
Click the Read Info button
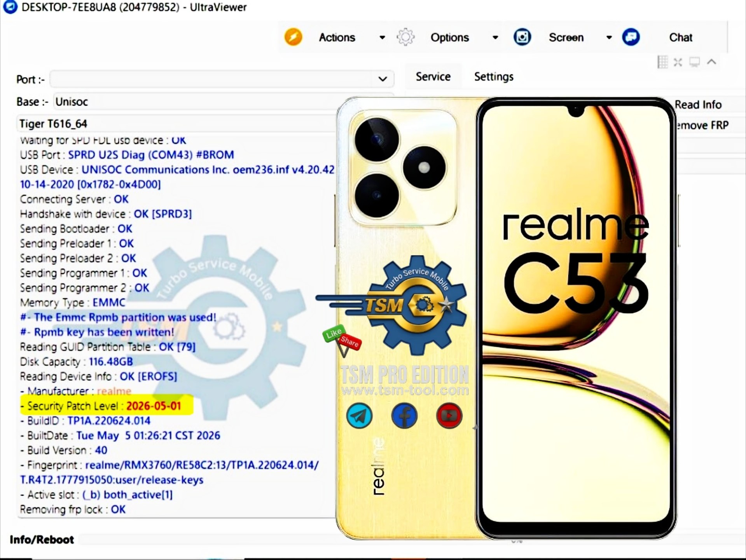pyautogui.click(x=698, y=105)
